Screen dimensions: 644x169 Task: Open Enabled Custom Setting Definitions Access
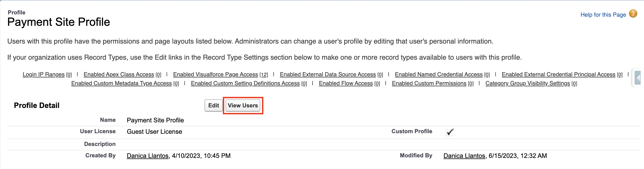tap(245, 83)
